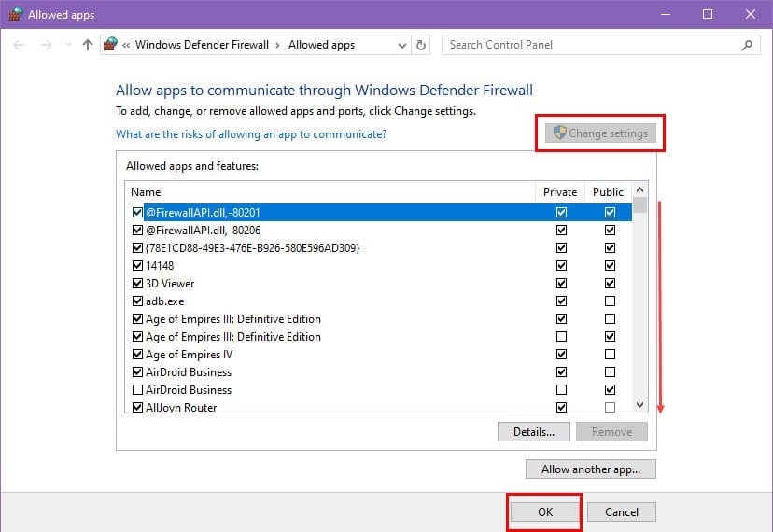This screenshot has height=532, width=773.
Task: Click Windows Defender Firewall breadcrumb
Action: (x=203, y=45)
